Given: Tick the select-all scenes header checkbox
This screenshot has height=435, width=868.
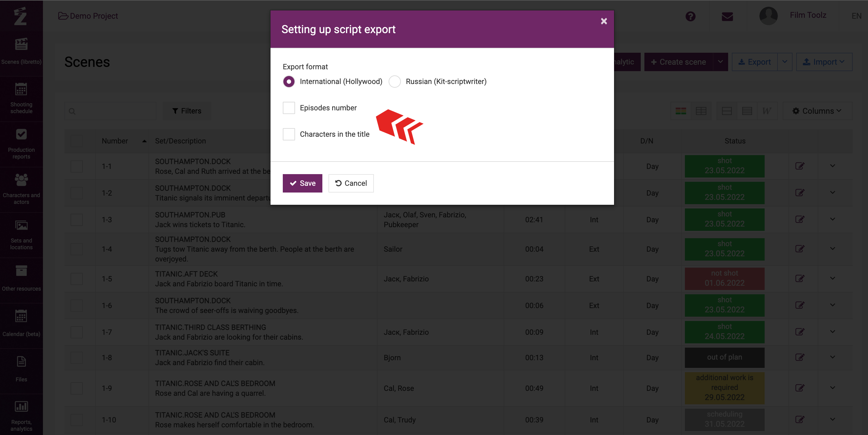Looking at the screenshot, I should [76, 141].
